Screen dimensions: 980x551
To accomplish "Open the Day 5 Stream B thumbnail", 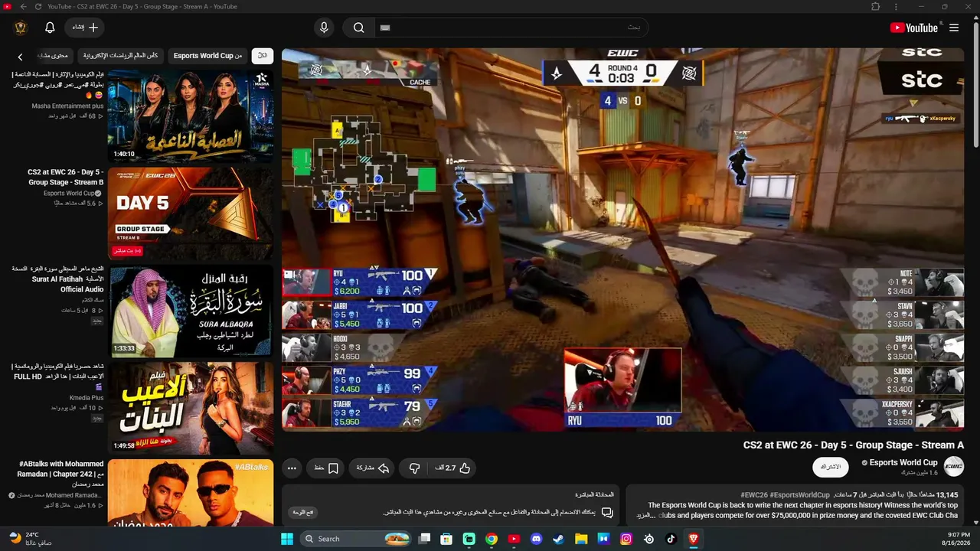I will click(191, 214).
